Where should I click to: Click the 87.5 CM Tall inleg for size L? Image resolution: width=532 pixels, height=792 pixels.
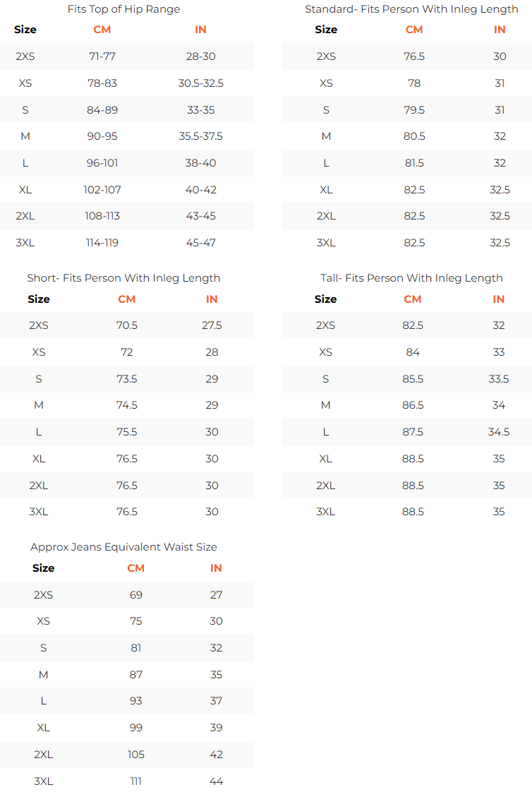413,433
